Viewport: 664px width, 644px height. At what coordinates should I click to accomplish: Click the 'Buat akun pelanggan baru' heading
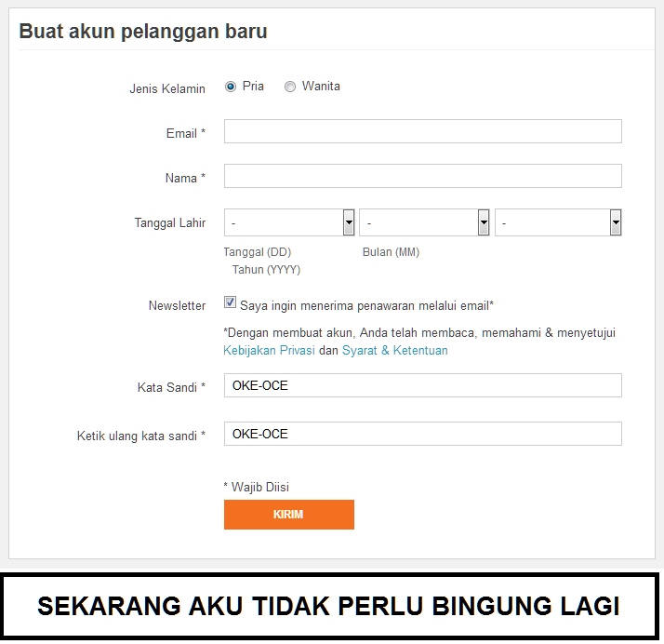143,31
